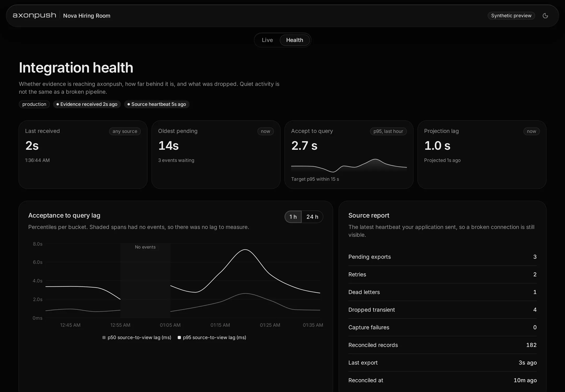Viewport: 565px width, 392px height.
Task: Click the Pending exports row
Action: click(443, 257)
